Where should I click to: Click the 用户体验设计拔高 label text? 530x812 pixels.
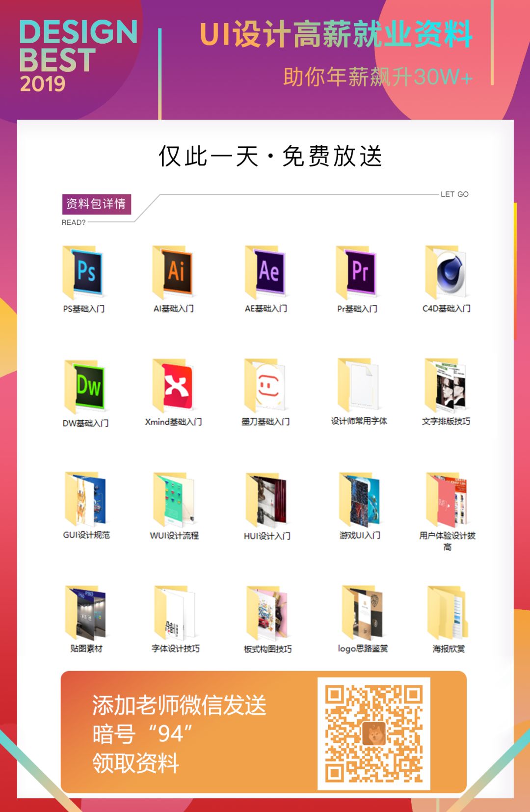[x=447, y=541]
